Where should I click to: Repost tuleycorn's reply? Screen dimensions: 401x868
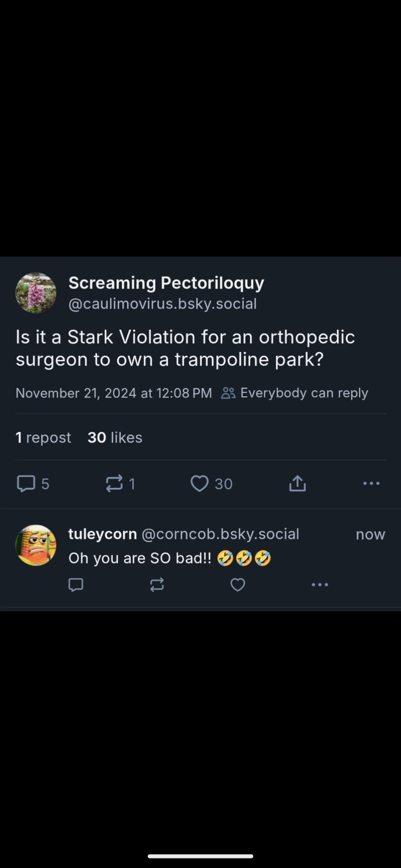click(157, 585)
